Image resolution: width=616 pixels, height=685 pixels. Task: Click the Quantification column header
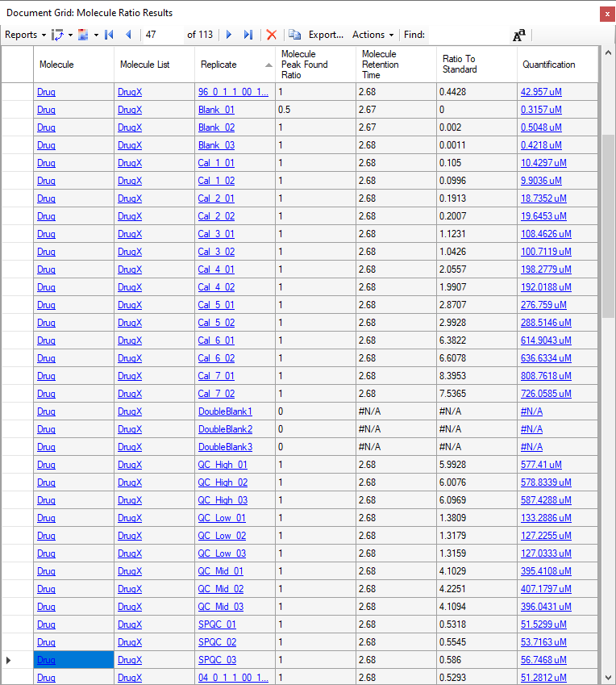[x=557, y=65]
